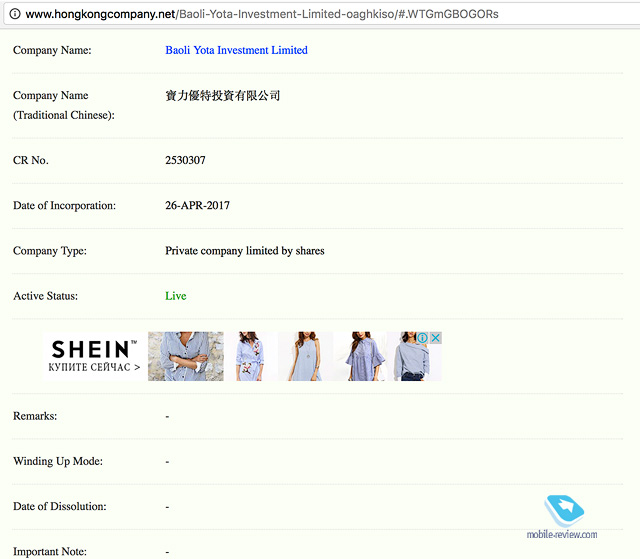This screenshot has height=559, width=640.
Task: Click the site info icon in address bar
Action: point(15,14)
